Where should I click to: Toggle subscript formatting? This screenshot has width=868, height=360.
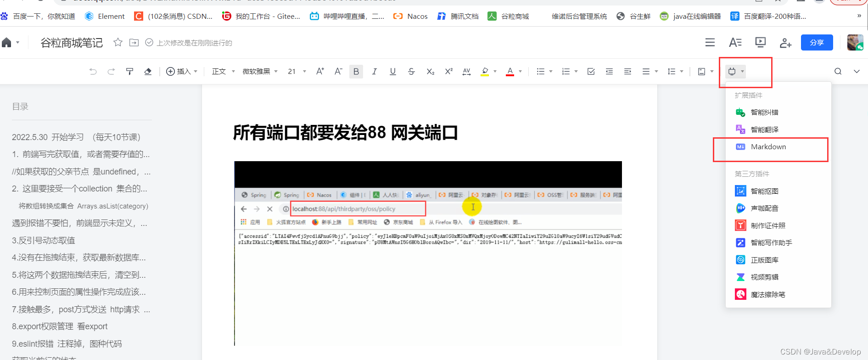coord(430,71)
